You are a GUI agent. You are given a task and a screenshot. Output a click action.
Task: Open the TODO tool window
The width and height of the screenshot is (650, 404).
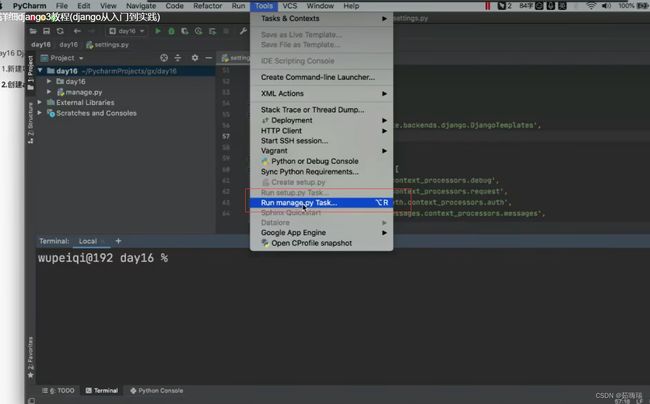pos(58,390)
